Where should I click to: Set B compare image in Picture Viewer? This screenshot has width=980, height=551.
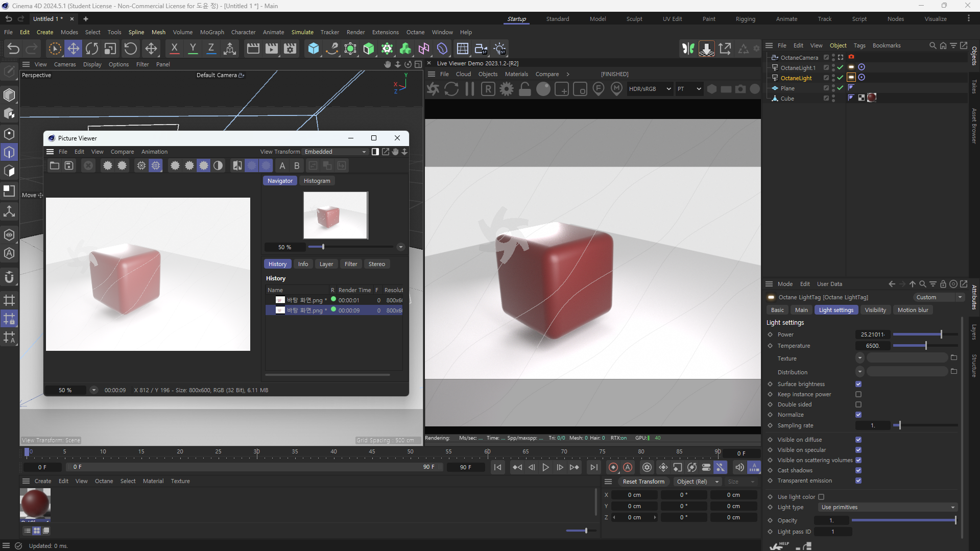click(297, 165)
